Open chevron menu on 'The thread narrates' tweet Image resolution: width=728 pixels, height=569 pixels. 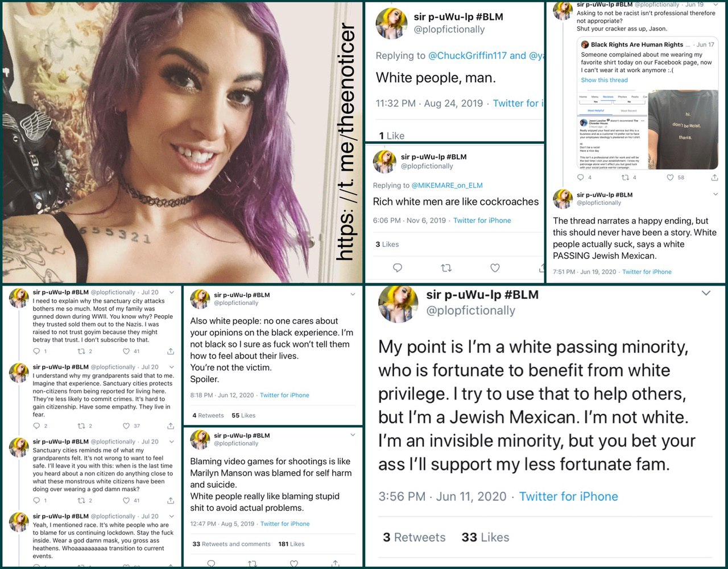(715, 195)
